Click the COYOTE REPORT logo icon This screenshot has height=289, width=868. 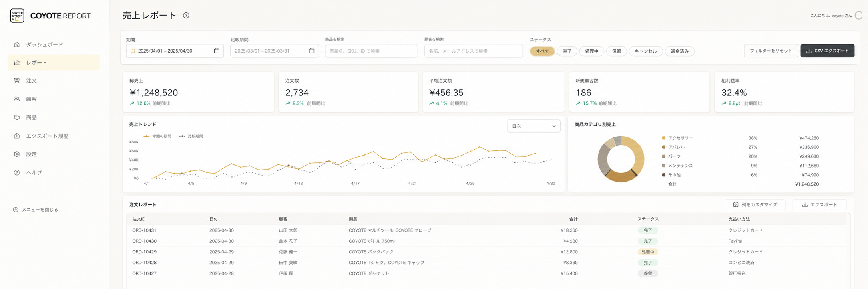[17, 16]
